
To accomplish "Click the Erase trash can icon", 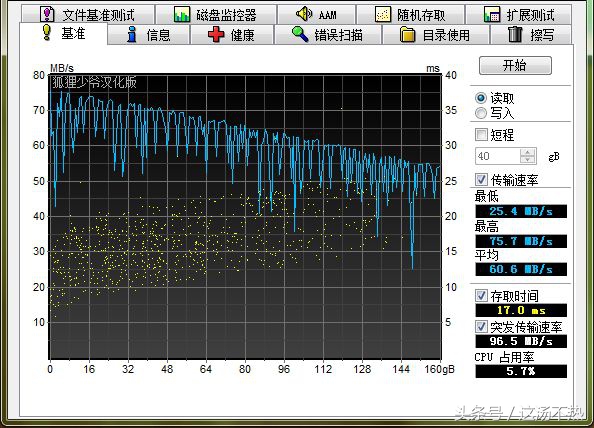I will 515,34.
